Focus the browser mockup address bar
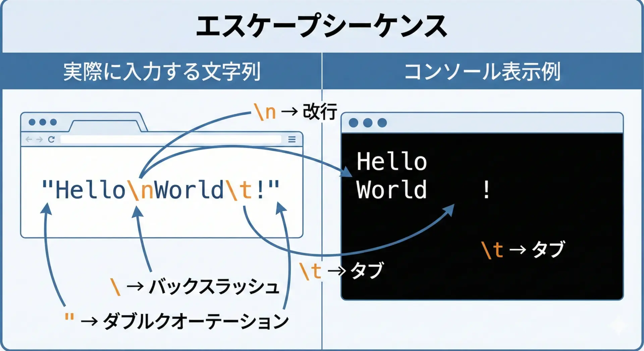Screen dimensions: 644x351 click(170, 139)
